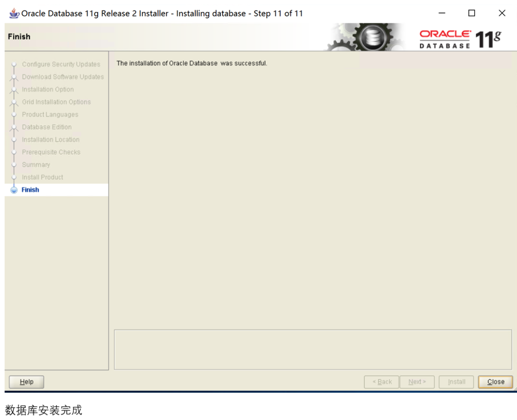
Task: Select Install Product step
Action: [x=43, y=177]
